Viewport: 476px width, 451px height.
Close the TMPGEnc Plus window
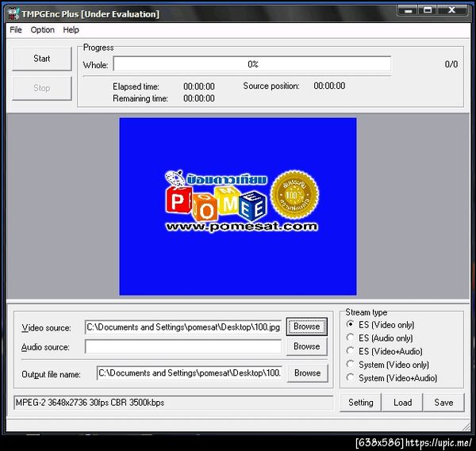click(451, 10)
